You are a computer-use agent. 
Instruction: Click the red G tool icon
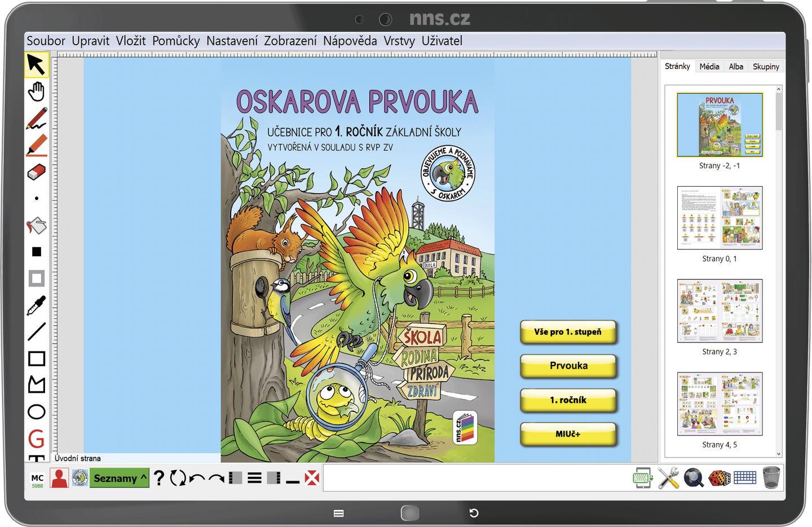[37, 438]
